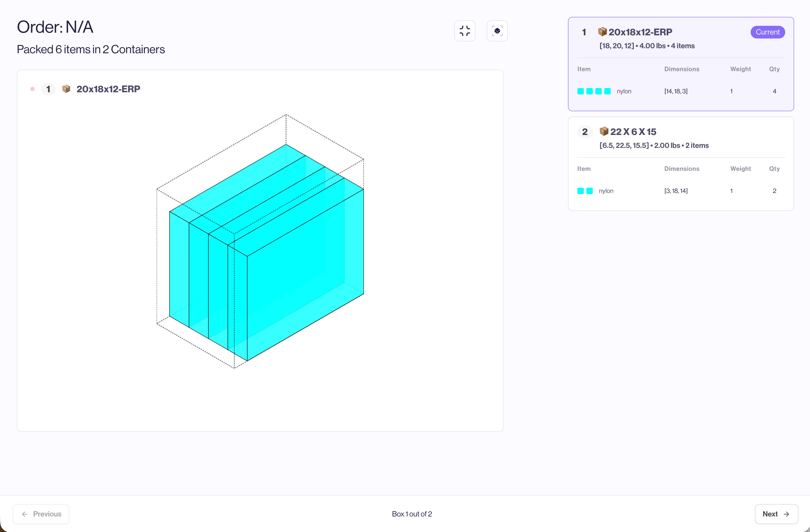Viewport: 810px width, 532px height.
Task: Click the fourth cyan swatch in container 1 row
Action: point(607,91)
